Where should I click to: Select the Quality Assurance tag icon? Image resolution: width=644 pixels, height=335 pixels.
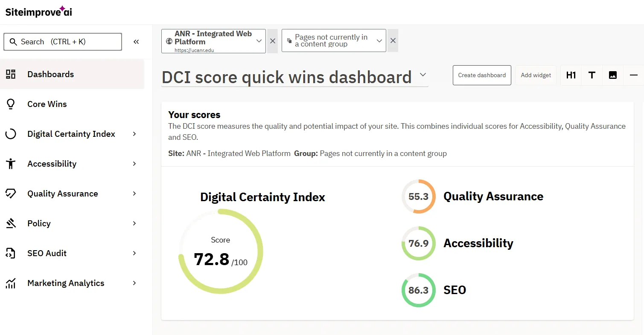pos(12,193)
